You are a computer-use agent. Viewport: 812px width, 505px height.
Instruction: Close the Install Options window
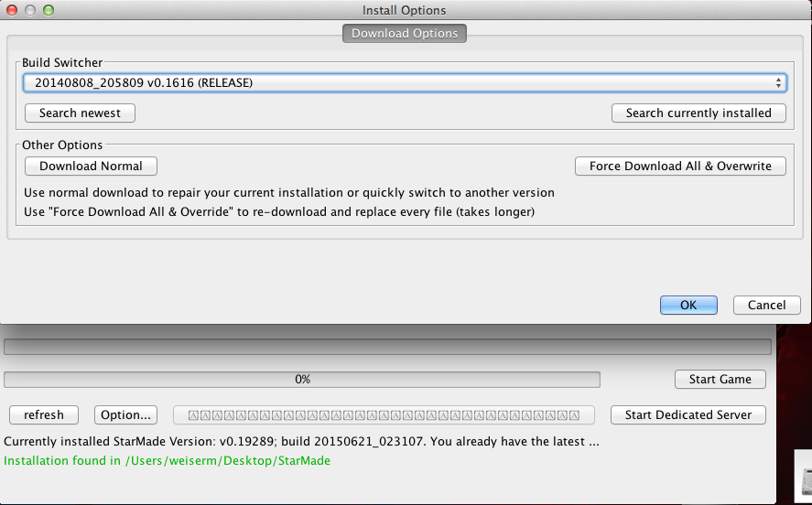click(x=13, y=10)
